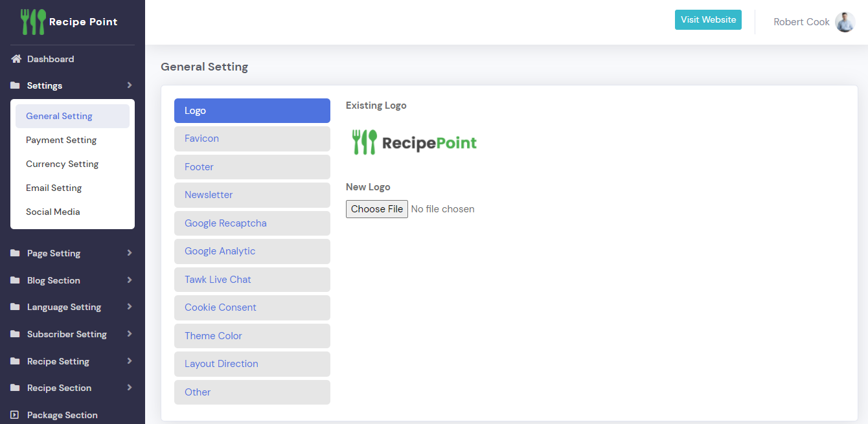Image resolution: width=868 pixels, height=424 pixels.
Task: Open Robert Cook's profile avatar
Action: pyautogui.click(x=845, y=22)
